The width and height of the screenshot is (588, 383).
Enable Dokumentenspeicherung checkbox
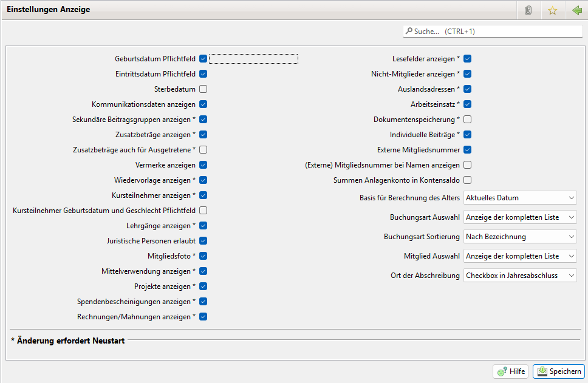(468, 120)
